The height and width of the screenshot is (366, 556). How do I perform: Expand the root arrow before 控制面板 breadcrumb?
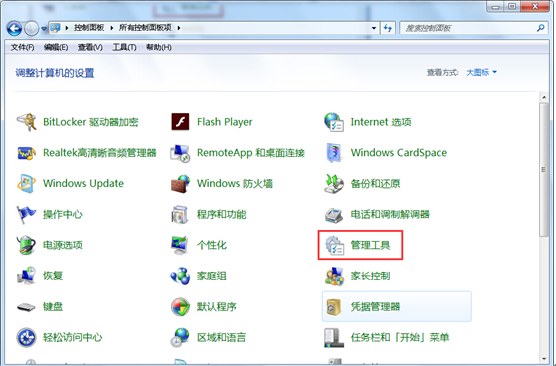point(67,28)
